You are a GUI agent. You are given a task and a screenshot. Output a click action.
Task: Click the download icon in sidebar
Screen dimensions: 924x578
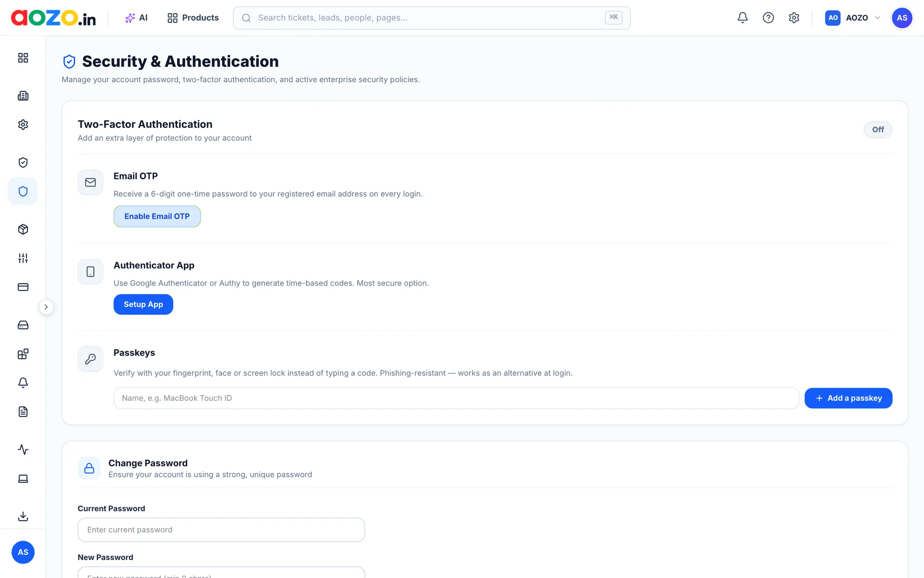pos(23,516)
